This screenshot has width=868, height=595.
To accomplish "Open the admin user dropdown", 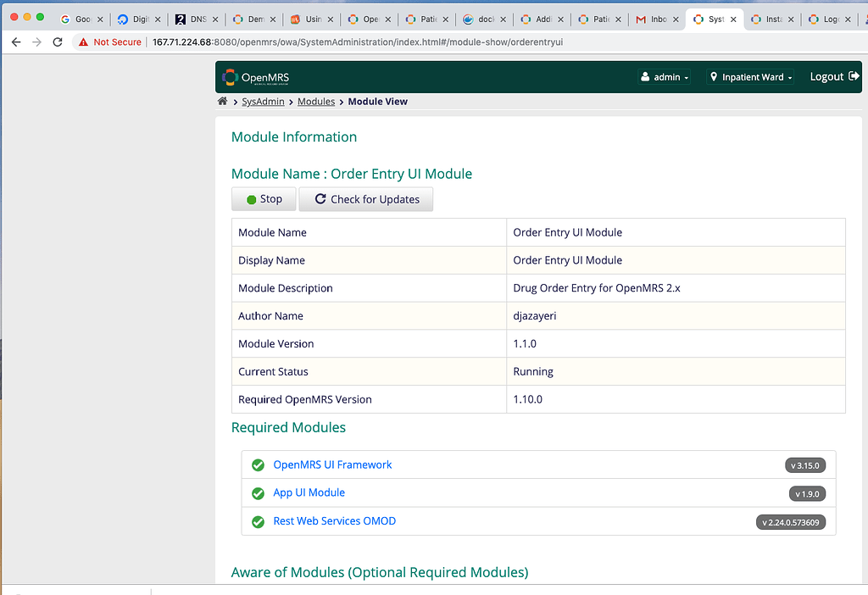I will (665, 77).
